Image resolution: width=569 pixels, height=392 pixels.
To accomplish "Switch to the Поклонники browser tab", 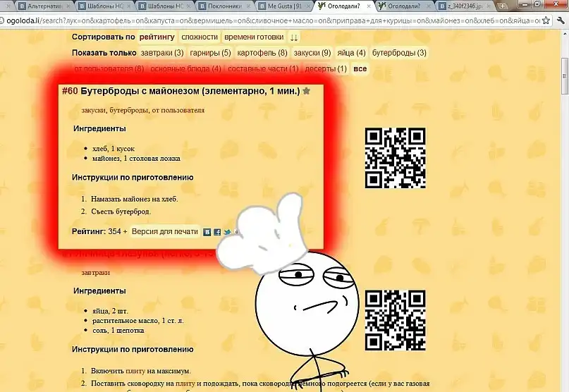I will coord(226,6).
